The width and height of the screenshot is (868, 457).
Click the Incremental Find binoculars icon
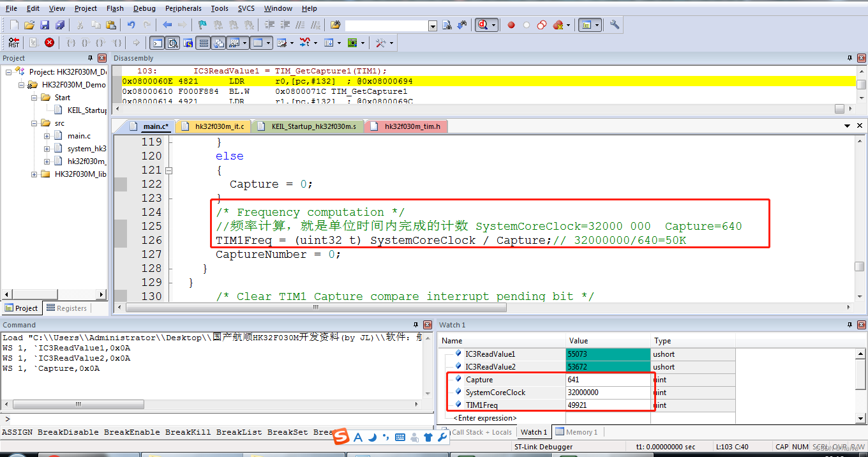[x=461, y=25]
